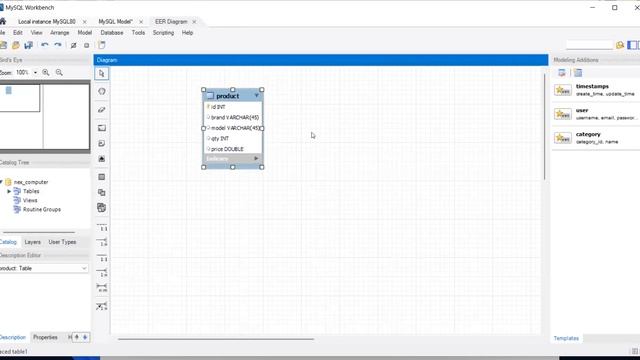Switch to the Layers tab
Screen dimensions: 640x360
point(33,242)
